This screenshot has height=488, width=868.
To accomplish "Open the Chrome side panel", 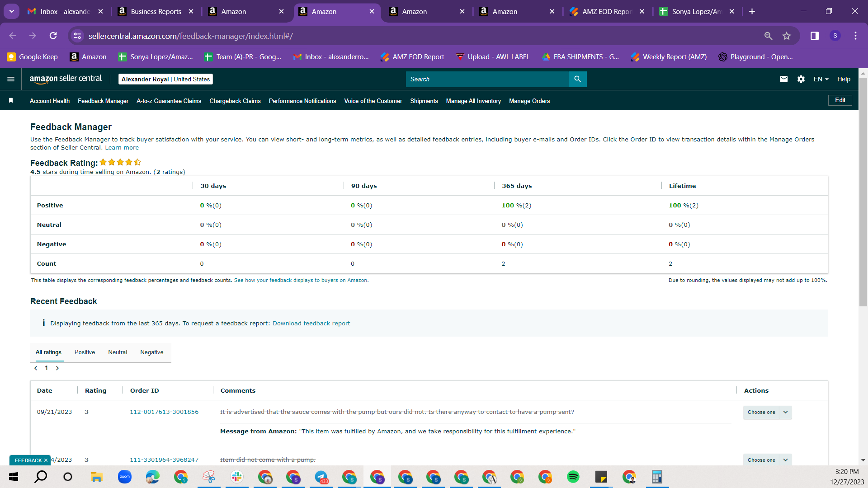I will [x=815, y=36].
